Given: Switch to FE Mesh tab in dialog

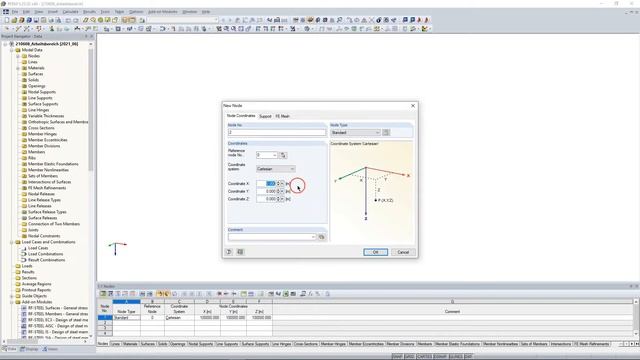Looking at the screenshot, I should tap(282, 116).
